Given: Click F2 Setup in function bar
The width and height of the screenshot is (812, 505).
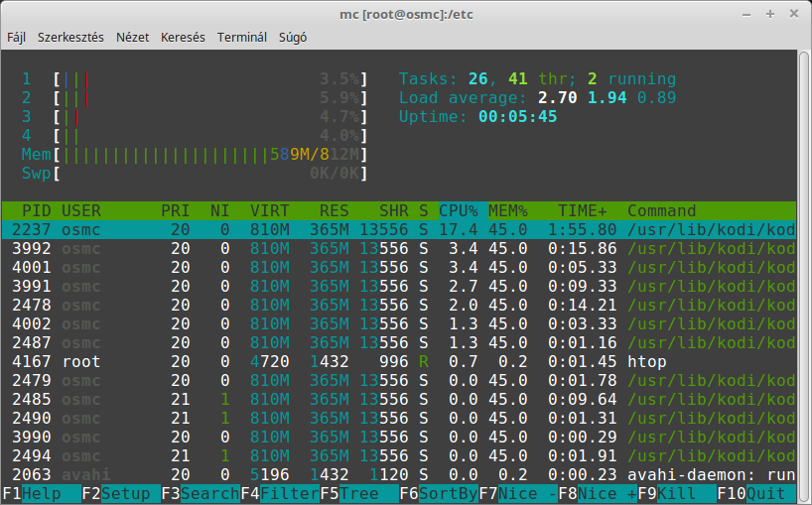Looking at the screenshot, I should pos(121,494).
